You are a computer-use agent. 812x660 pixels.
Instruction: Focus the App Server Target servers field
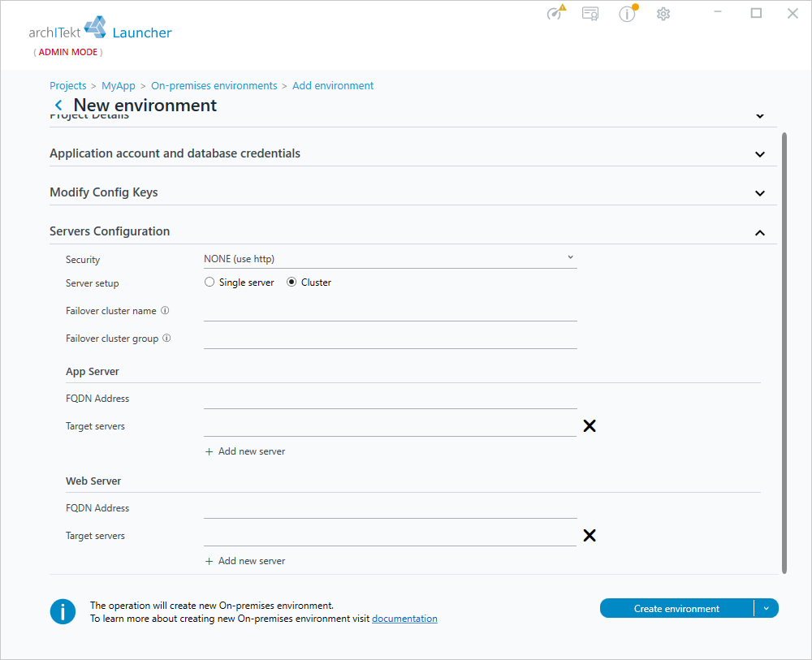pyautogui.click(x=390, y=427)
